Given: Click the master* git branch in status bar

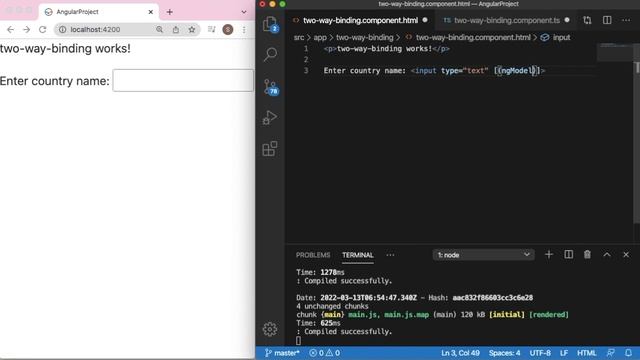Looking at the screenshot, I should (x=282, y=353).
